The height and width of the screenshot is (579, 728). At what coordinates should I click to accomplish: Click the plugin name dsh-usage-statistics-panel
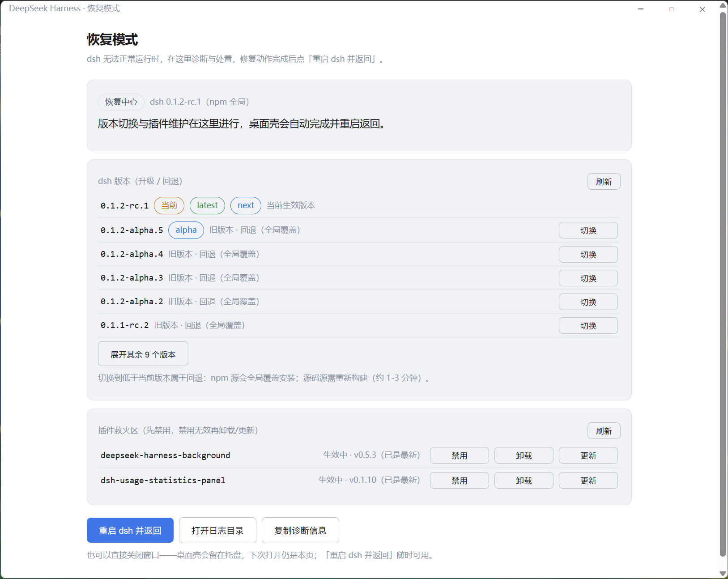[x=163, y=481]
